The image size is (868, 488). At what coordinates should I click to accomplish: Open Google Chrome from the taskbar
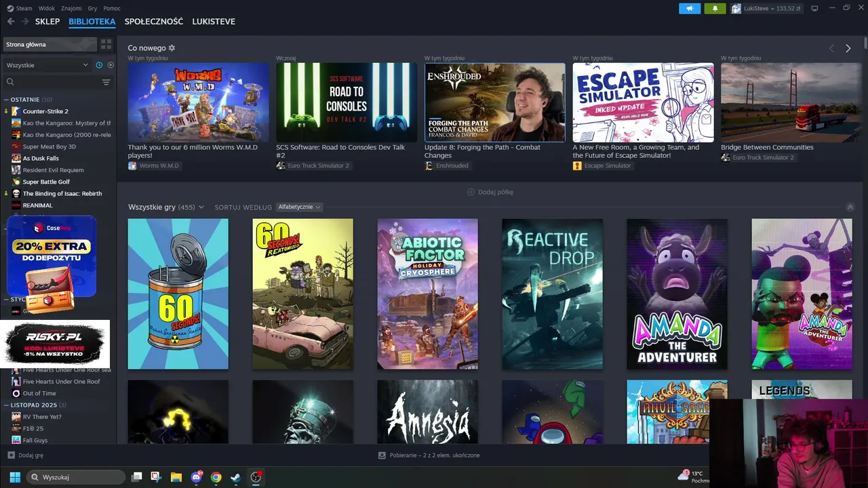(x=216, y=477)
